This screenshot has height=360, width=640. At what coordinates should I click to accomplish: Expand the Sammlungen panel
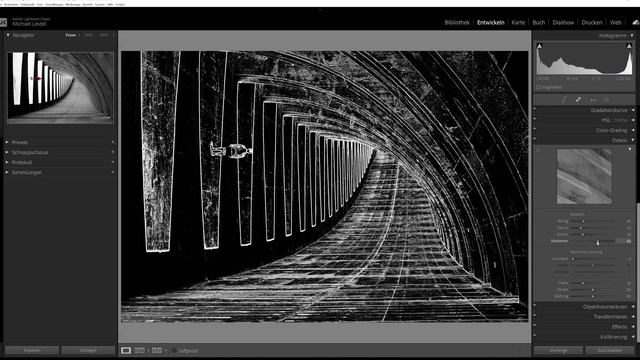click(7, 172)
